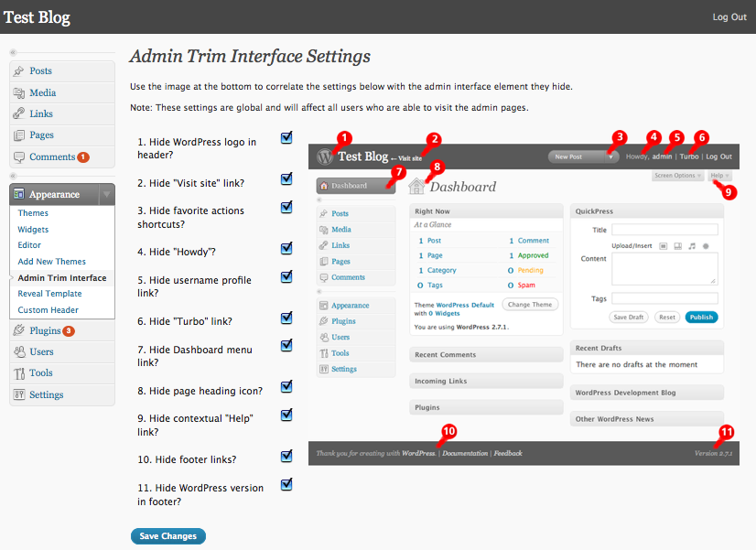The image size is (756, 550).
Task: Uncheck 'Hide Visit site link' checkbox
Action: coord(286,178)
